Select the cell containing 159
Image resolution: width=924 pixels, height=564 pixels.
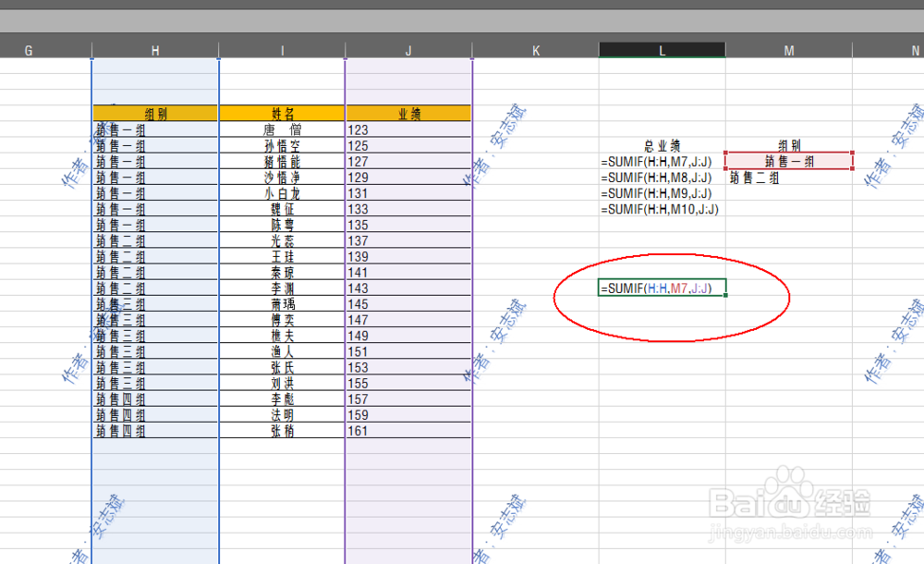(x=408, y=415)
